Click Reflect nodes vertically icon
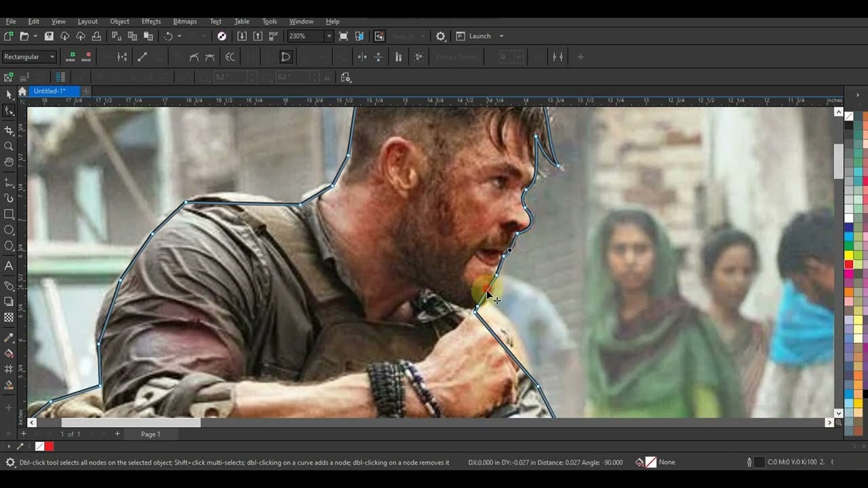868x488 pixels. pyautogui.click(x=378, y=57)
